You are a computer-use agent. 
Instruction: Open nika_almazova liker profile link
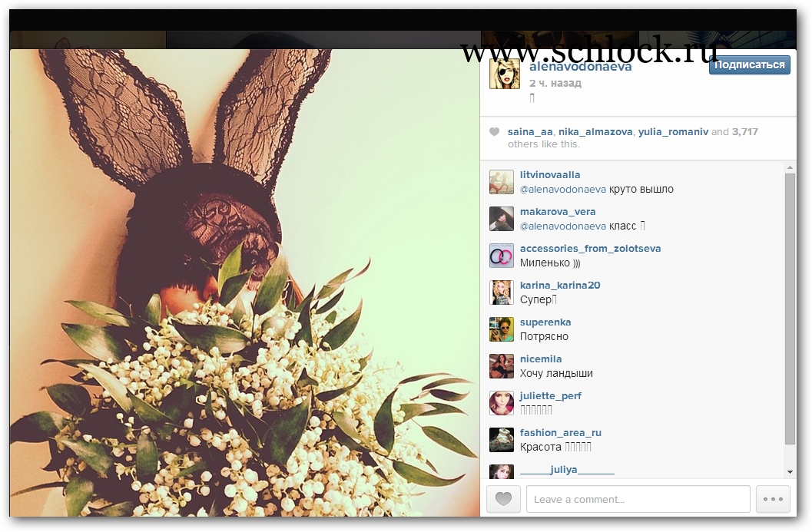tap(595, 132)
